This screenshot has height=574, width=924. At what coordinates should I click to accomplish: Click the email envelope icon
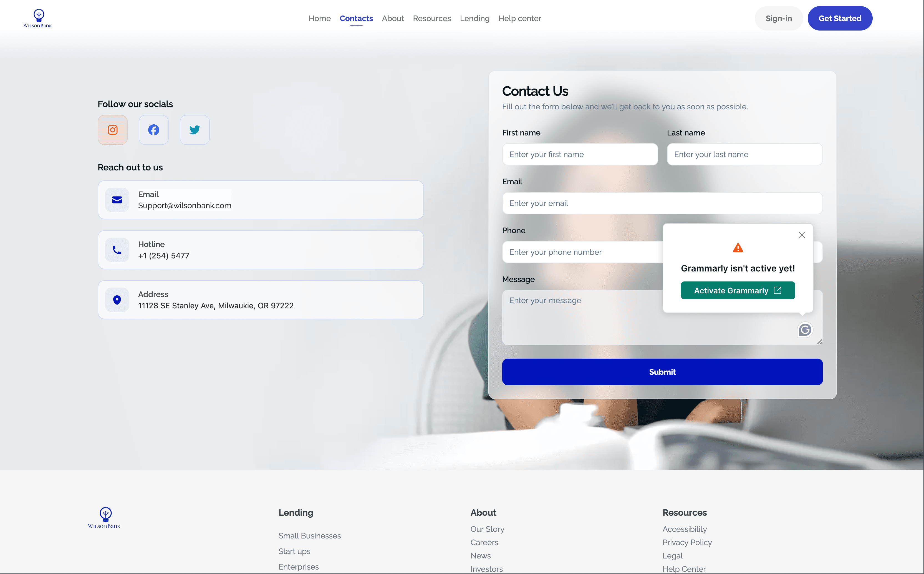click(x=117, y=200)
